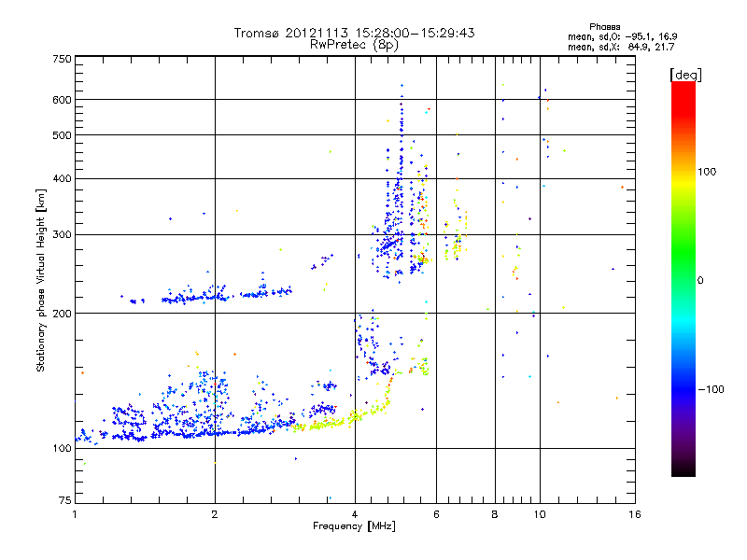Click the plot title 'Tromsø 20121113 15:28:00-15:29:43'
747x560 pixels.
354,33
